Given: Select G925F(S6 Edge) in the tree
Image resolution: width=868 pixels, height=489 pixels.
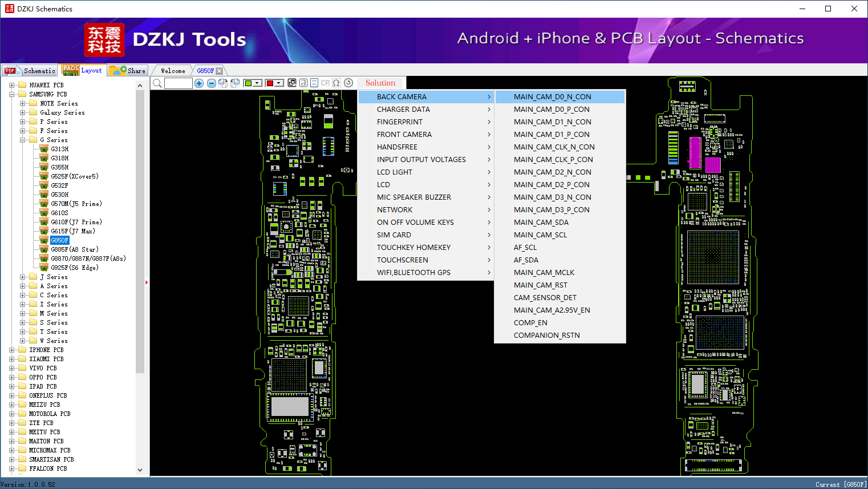Looking at the screenshot, I should pos(75,268).
